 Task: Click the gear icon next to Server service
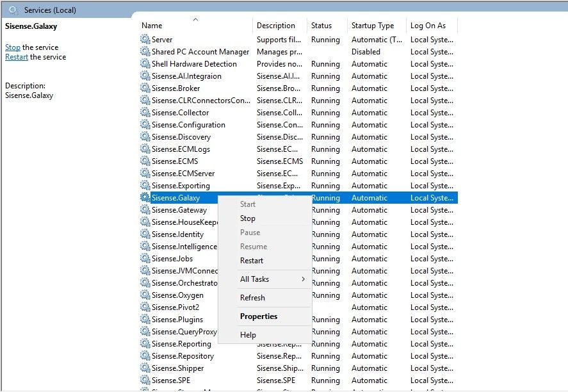145,40
